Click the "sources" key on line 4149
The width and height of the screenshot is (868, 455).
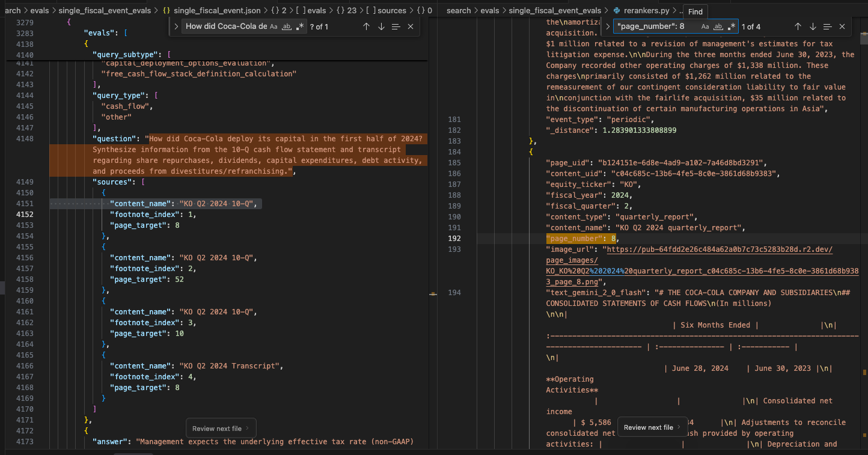(x=112, y=182)
